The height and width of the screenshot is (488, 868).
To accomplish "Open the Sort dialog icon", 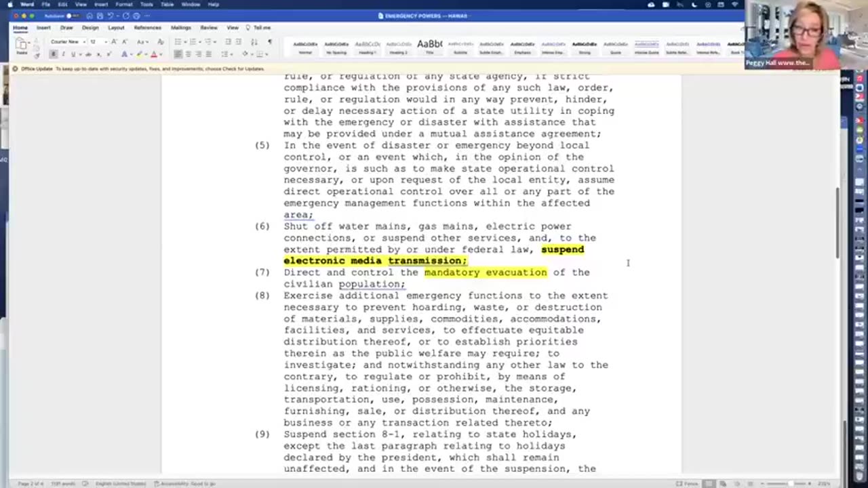I will coord(254,42).
